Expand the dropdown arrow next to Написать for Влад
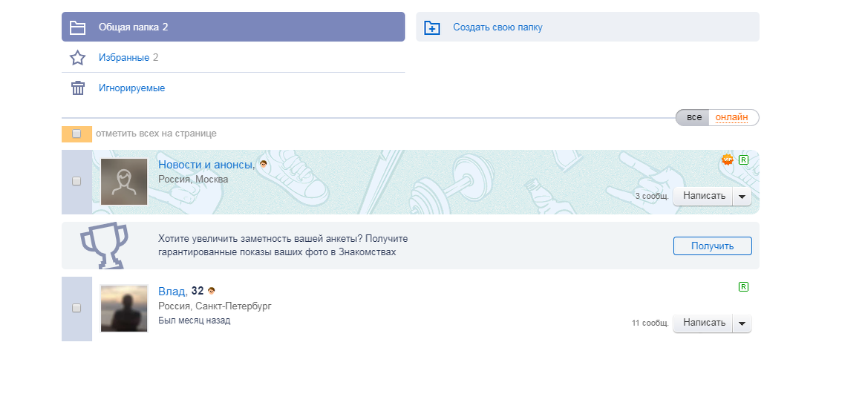Viewport: 868px width, 411px height. coord(742,323)
